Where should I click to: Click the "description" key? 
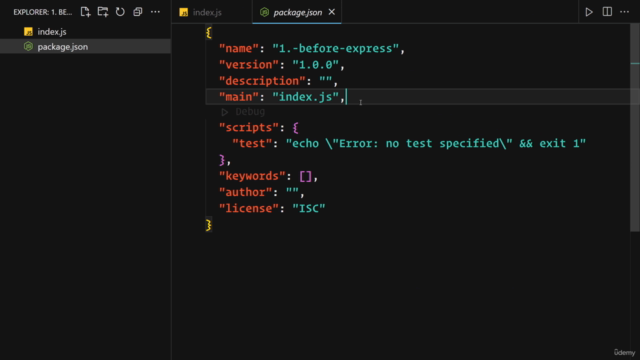(x=262, y=81)
